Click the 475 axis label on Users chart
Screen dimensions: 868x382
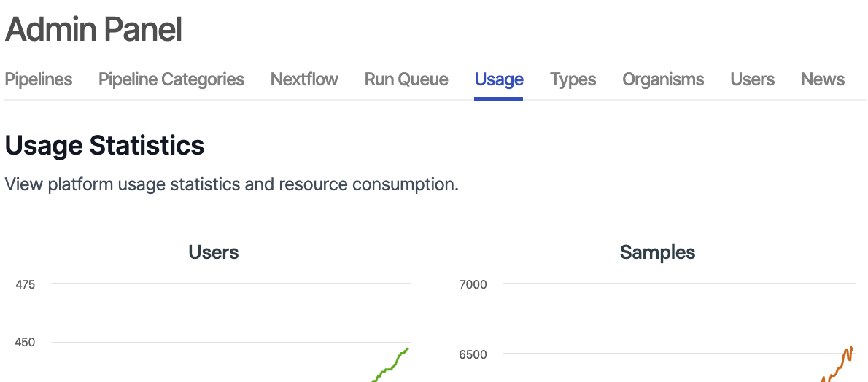pyautogui.click(x=26, y=284)
